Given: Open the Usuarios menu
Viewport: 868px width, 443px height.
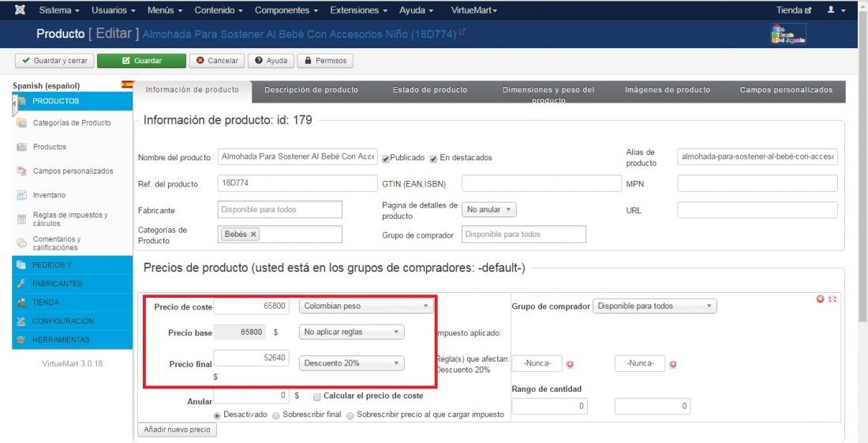Looking at the screenshot, I should [113, 10].
